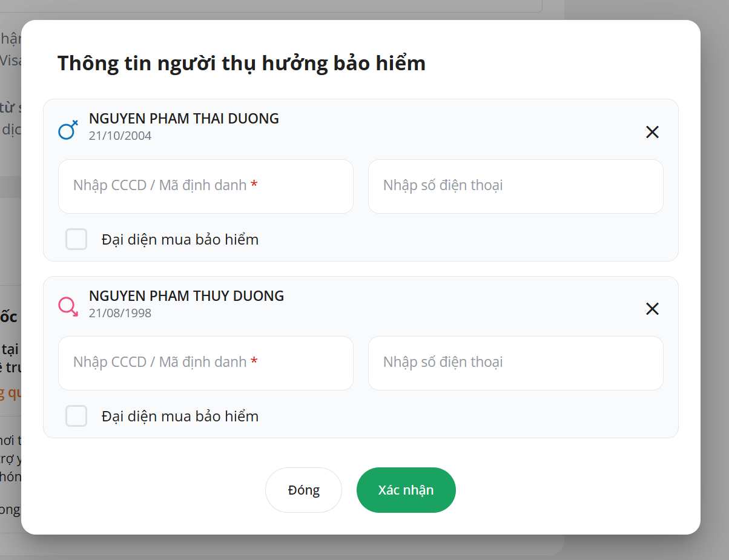Click the name NGUYEN PHAM THAI DUONG
The width and height of the screenshot is (729, 560).
point(183,119)
